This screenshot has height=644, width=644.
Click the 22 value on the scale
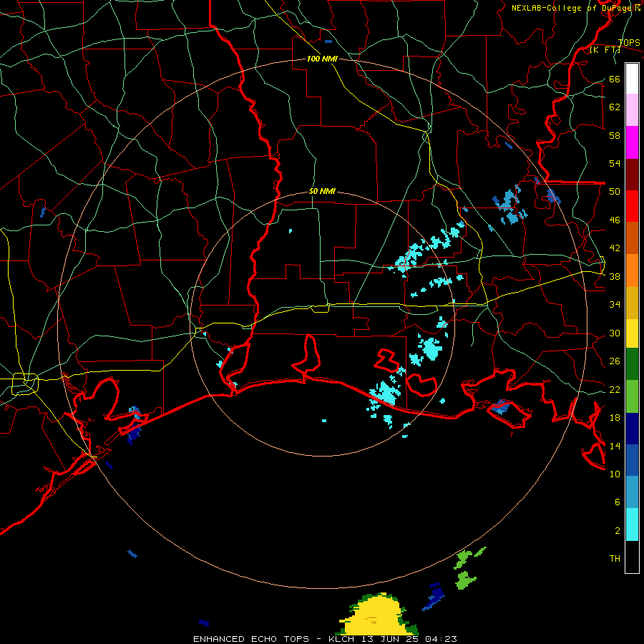pos(615,390)
